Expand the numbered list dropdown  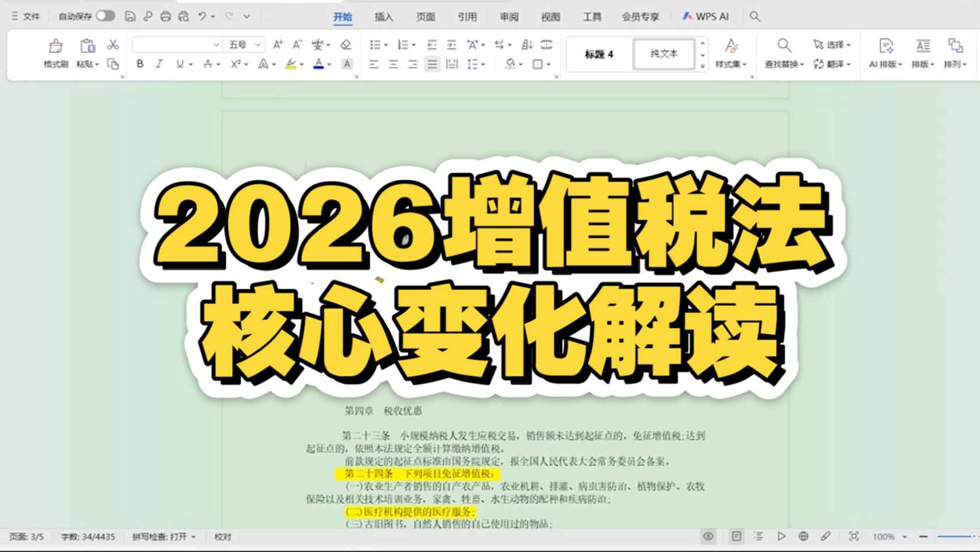414,46
